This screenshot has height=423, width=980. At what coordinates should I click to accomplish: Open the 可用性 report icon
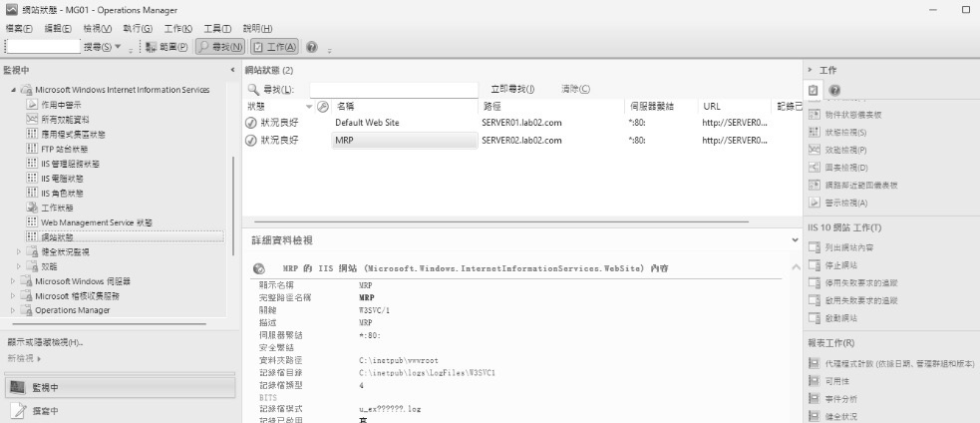[814, 380]
